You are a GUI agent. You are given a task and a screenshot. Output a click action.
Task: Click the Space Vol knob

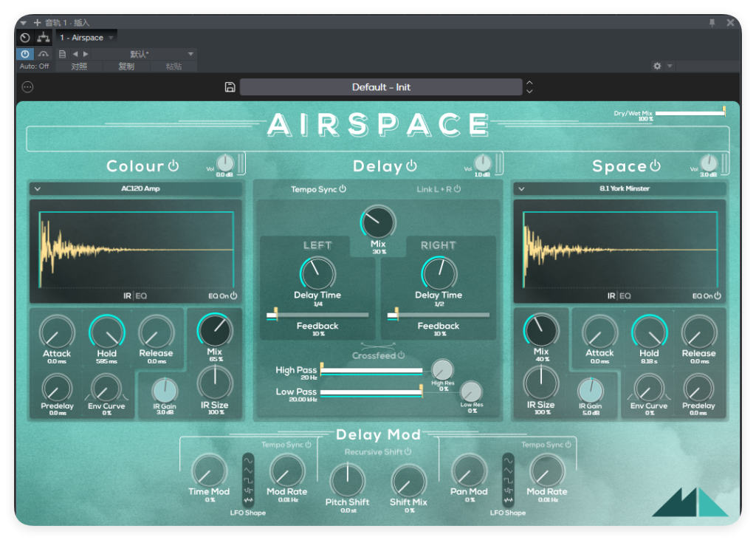click(708, 163)
